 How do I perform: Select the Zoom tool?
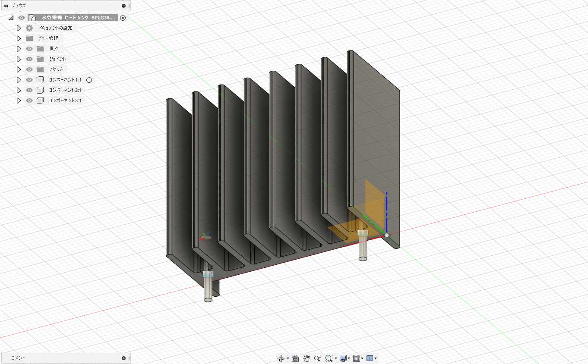[x=318, y=358]
